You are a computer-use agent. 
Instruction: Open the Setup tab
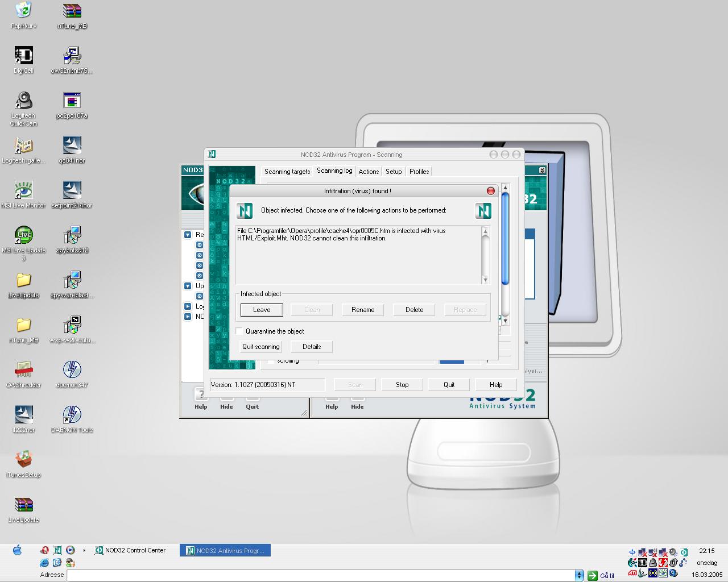tap(394, 172)
